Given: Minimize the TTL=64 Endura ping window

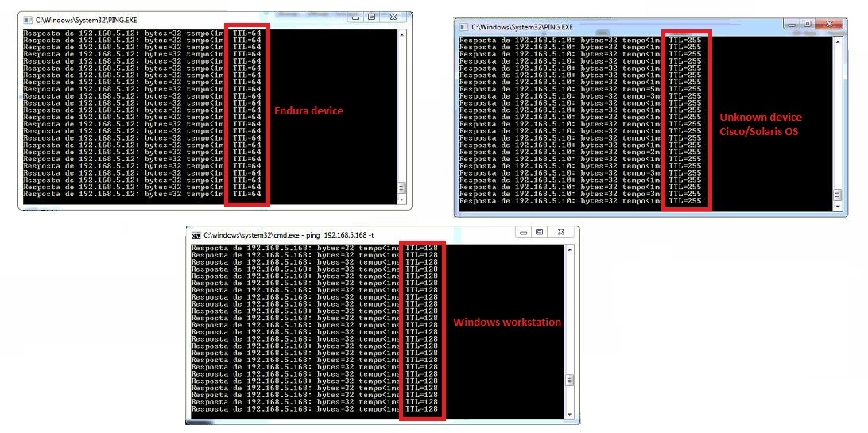Looking at the screenshot, I should click(x=355, y=16).
